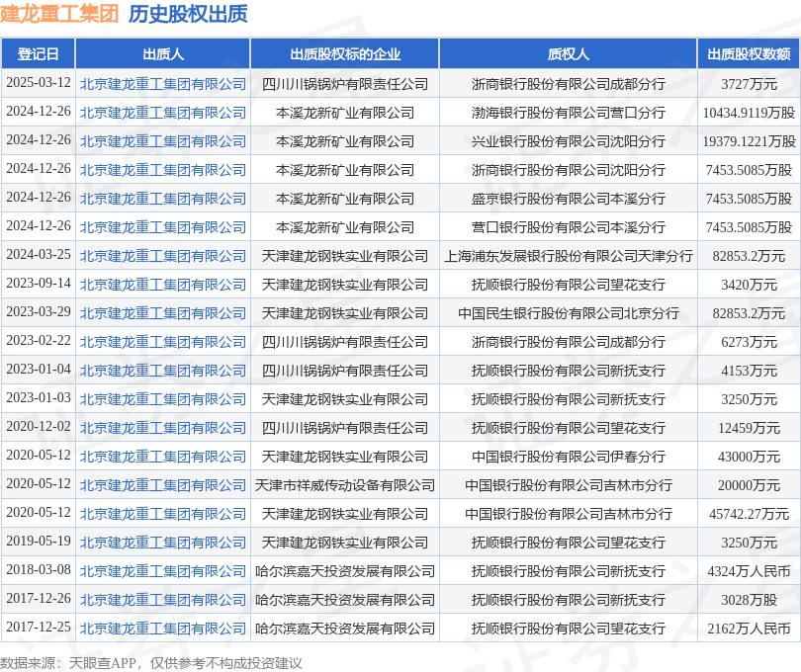Click 中国银行股份有限公司伊春分行 pledgee cell

pos(568,457)
